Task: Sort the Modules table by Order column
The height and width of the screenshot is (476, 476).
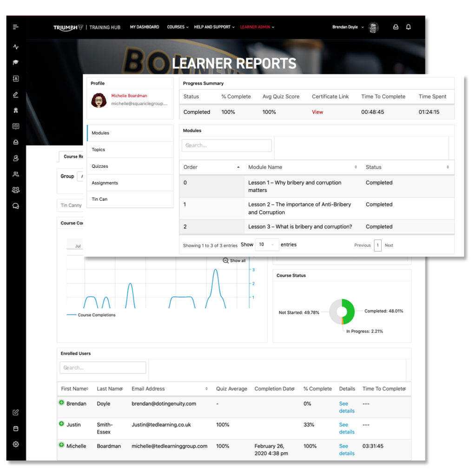Action: [x=212, y=167]
